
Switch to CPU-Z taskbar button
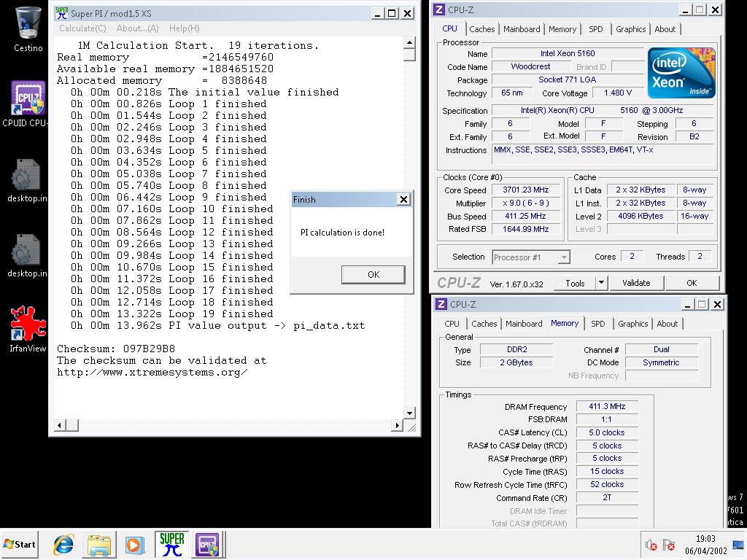(208, 544)
